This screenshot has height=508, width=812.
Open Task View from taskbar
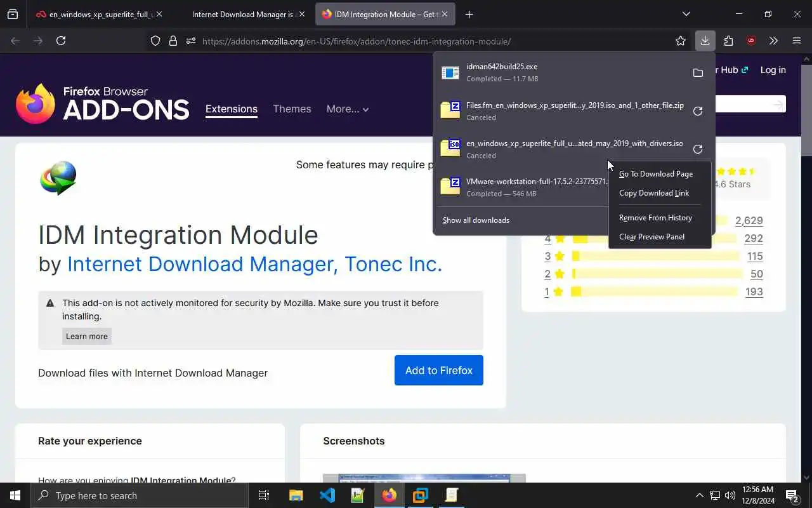pos(264,495)
